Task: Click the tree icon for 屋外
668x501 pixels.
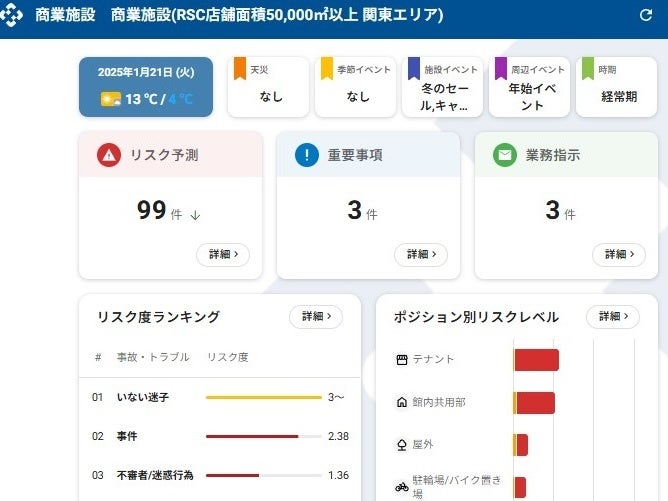Action: 402,445
